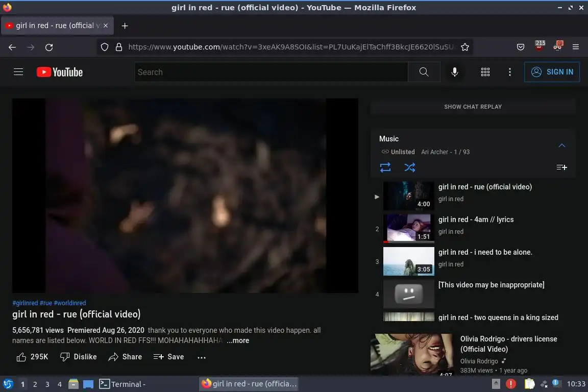Viewport: 588px width, 392px height.
Task: View site security padlock info
Action: (x=119, y=47)
